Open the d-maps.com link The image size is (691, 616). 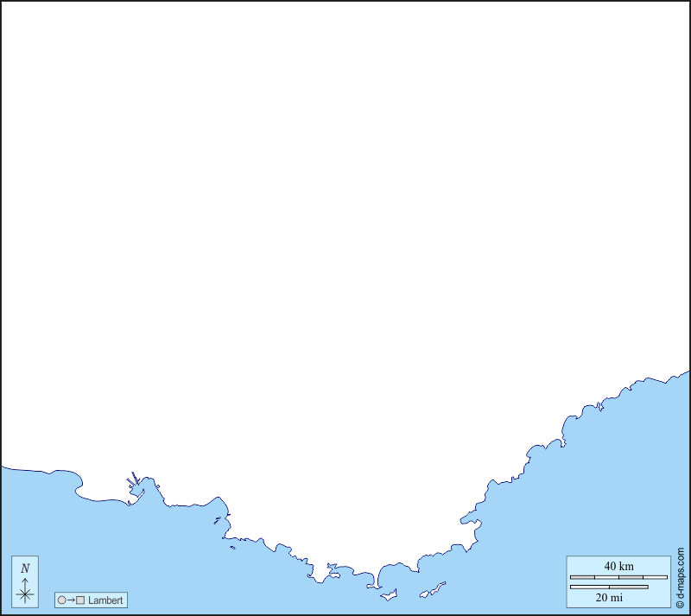click(x=681, y=572)
